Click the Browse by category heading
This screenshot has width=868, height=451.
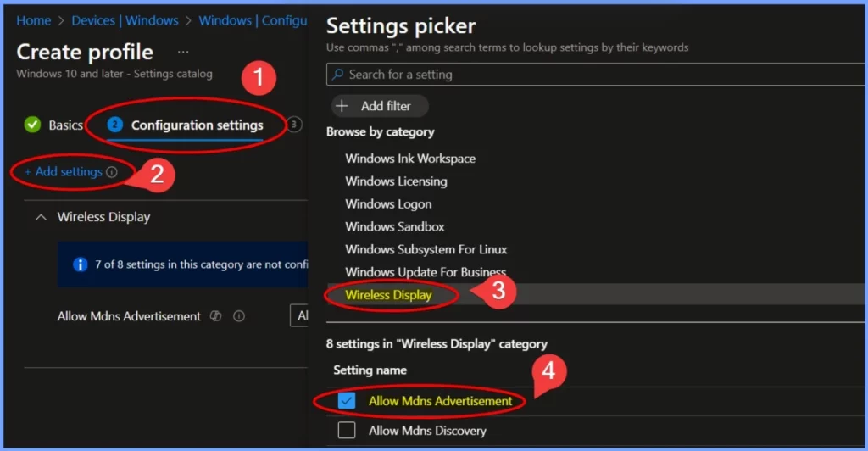coord(381,131)
